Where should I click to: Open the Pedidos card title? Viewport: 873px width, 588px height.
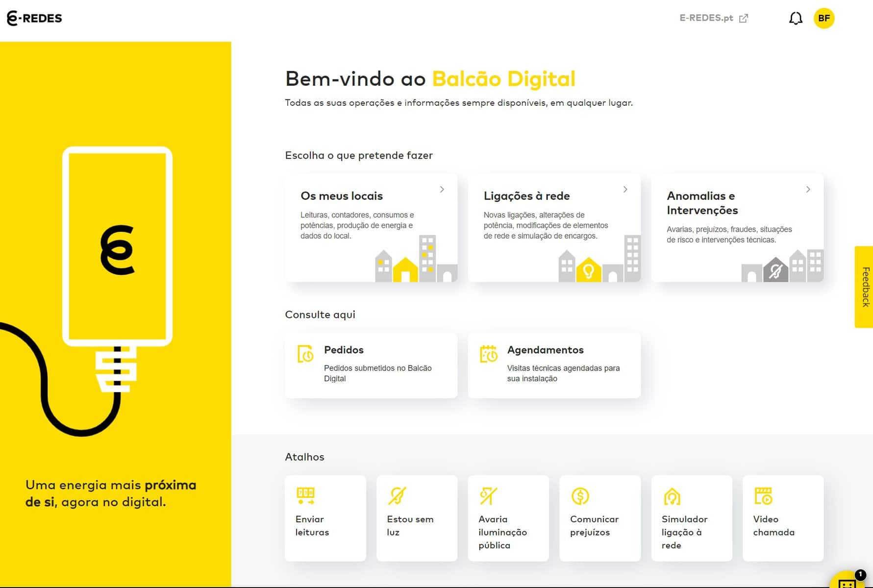point(344,350)
